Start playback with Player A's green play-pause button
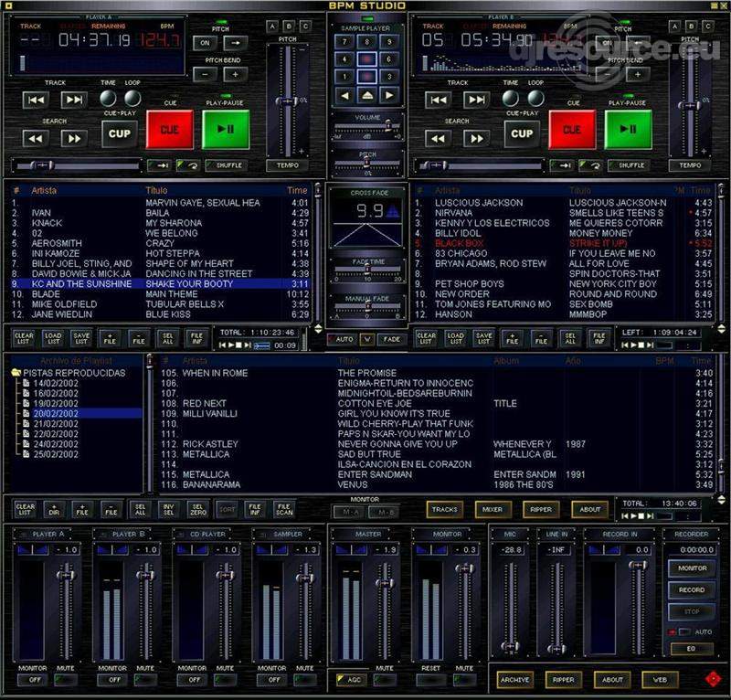 (x=226, y=129)
